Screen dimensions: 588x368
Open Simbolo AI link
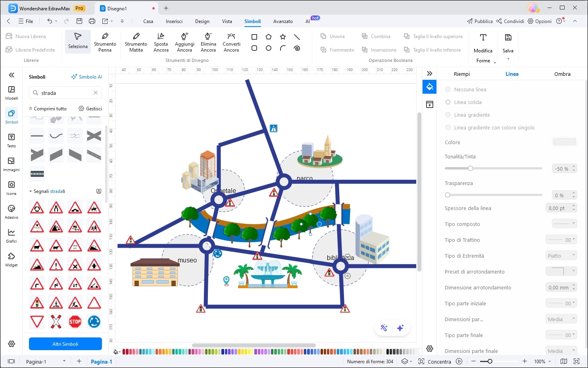(x=86, y=77)
